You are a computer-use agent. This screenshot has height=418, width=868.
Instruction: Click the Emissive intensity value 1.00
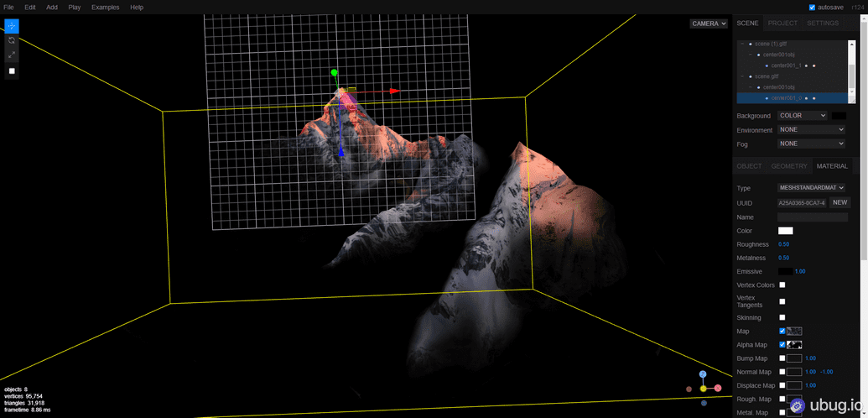[x=800, y=272]
